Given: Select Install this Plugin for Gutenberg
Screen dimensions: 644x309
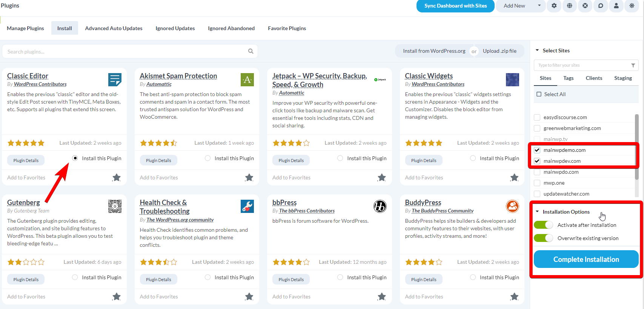Looking at the screenshot, I should click(x=75, y=277).
